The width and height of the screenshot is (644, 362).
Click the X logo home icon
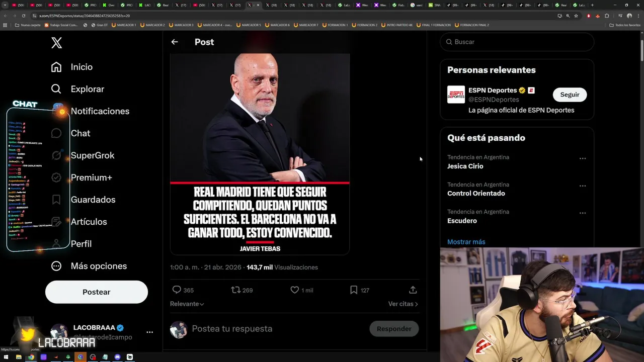click(x=56, y=43)
